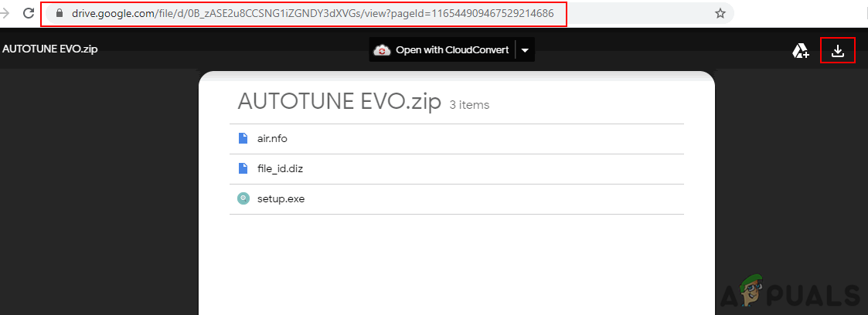Click the setup.exe file icon
The height and width of the screenshot is (315, 868).
[x=243, y=198]
